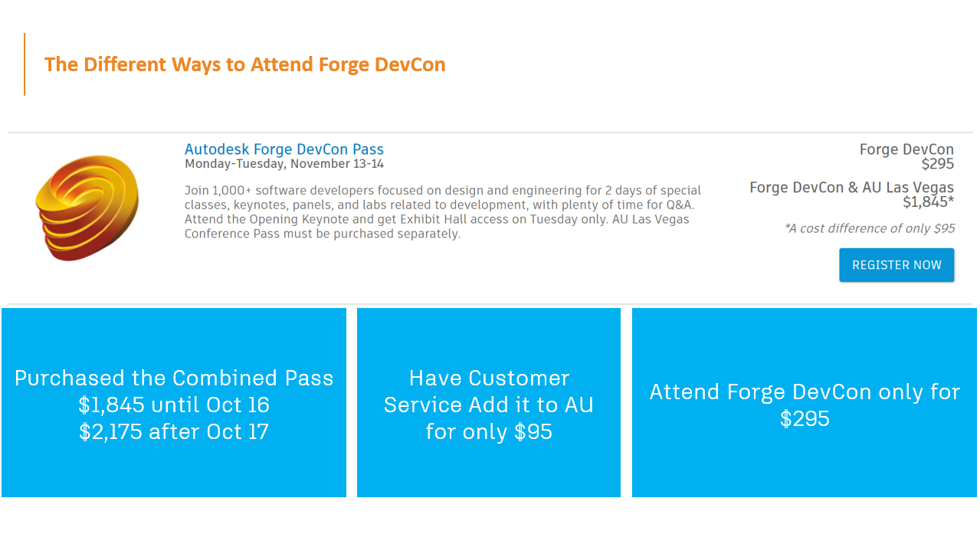Click the REGISTER NOW button

896,265
